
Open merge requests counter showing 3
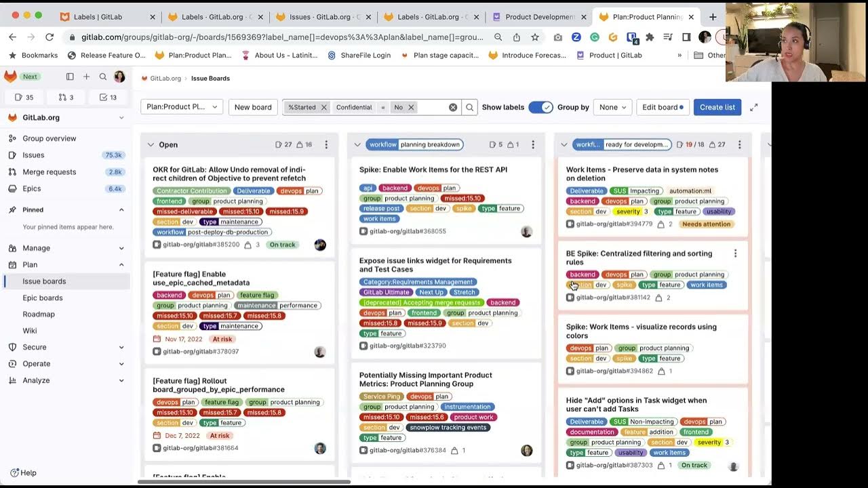click(66, 98)
